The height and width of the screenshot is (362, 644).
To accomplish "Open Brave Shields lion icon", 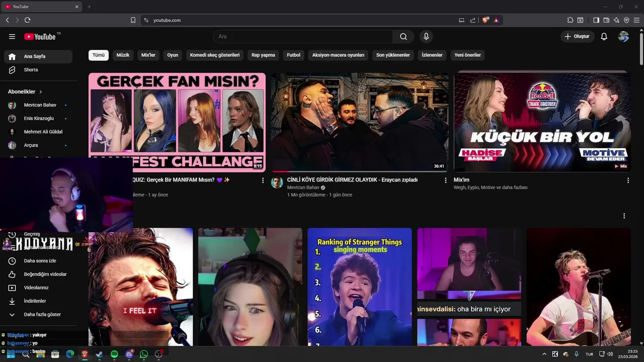I will coord(486,20).
